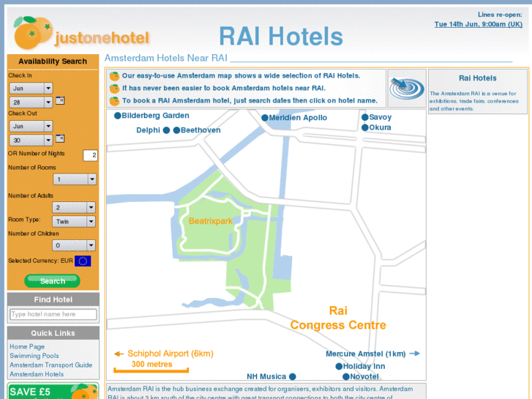Viewport: 532px width, 399px height.
Task: Expand the Room Type dropdown
Action: point(74,222)
